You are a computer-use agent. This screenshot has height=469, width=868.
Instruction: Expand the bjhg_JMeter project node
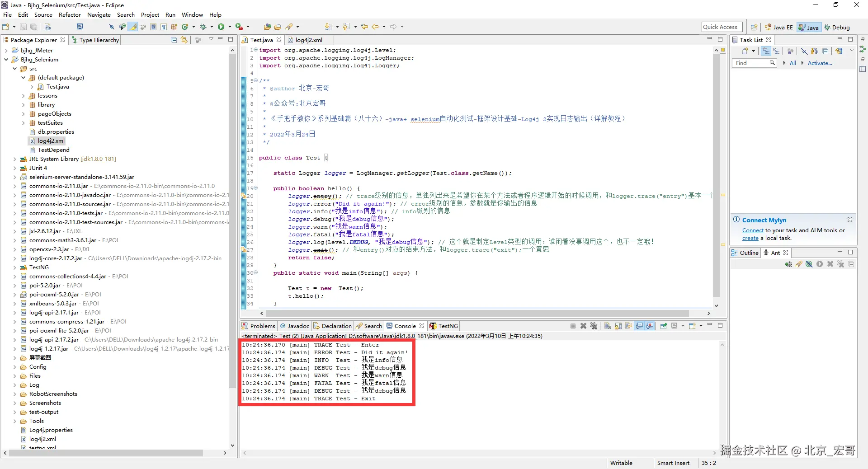tap(6, 51)
